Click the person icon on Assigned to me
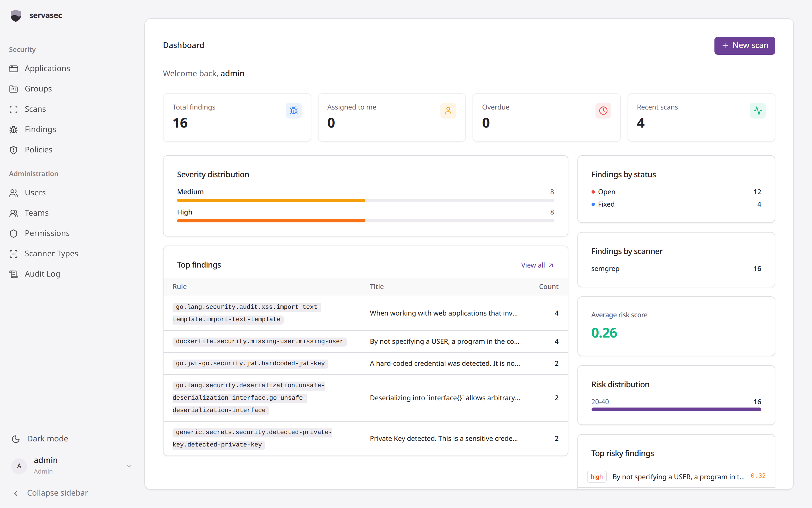 point(448,111)
